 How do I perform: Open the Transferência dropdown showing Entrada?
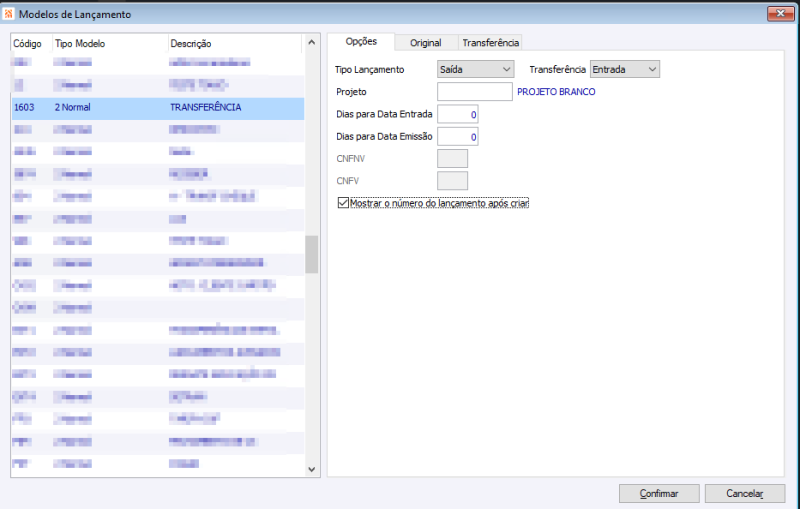tap(624, 69)
